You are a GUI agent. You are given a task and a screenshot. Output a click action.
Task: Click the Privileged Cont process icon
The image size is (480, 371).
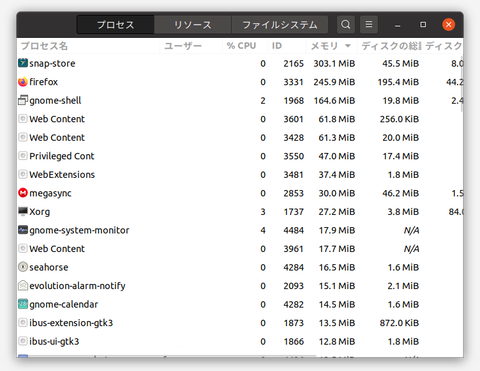pyautogui.click(x=23, y=156)
